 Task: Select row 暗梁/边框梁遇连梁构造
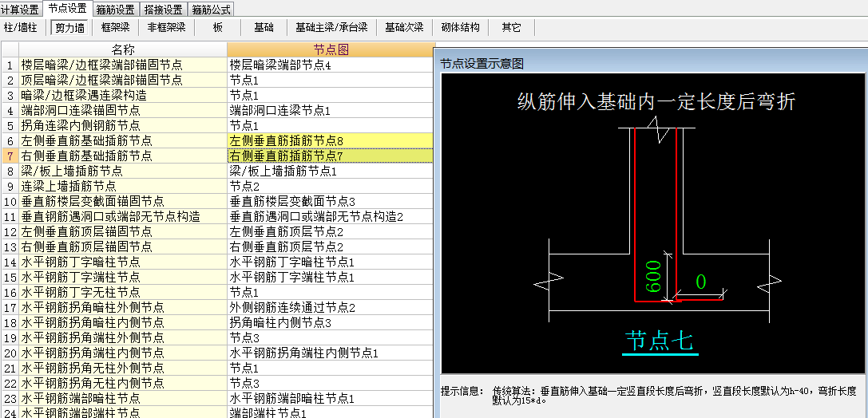[123, 96]
